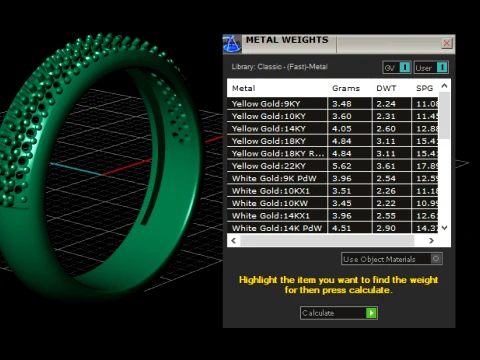Click the Calculate button

tap(339, 313)
